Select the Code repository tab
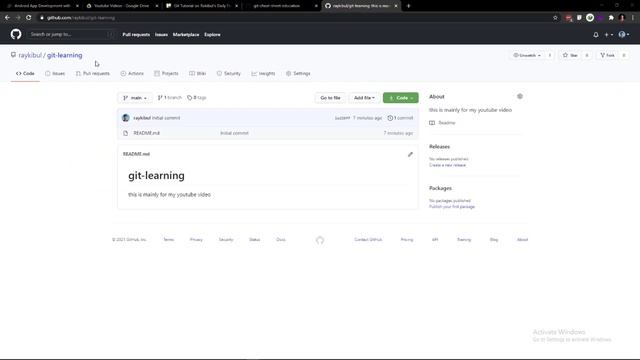640x360 pixels. coord(25,73)
